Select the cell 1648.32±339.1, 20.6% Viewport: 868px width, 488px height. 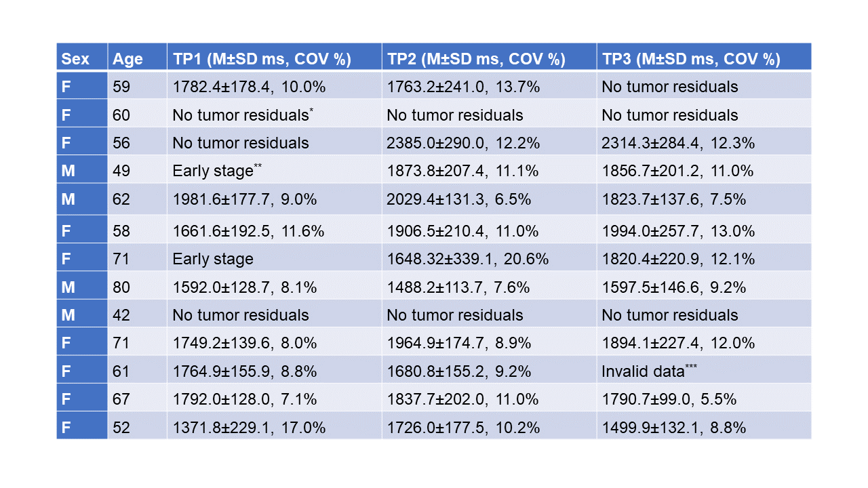(467, 259)
